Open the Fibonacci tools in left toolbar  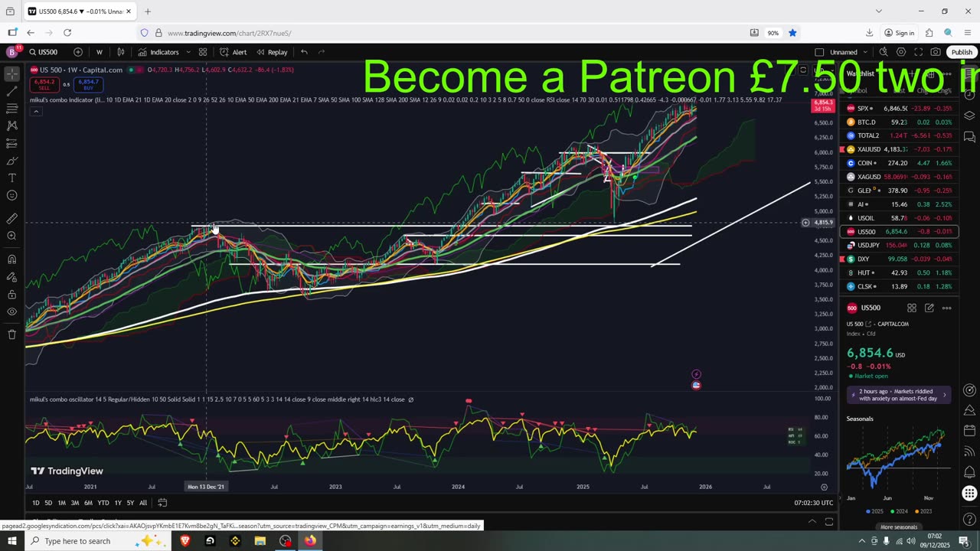pos(11,109)
